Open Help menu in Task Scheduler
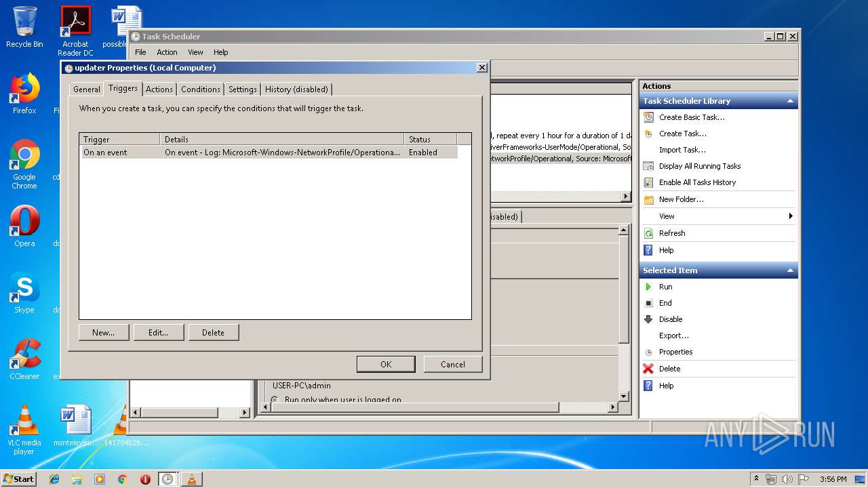The width and height of the screenshot is (868, 488). pos(221,52)
